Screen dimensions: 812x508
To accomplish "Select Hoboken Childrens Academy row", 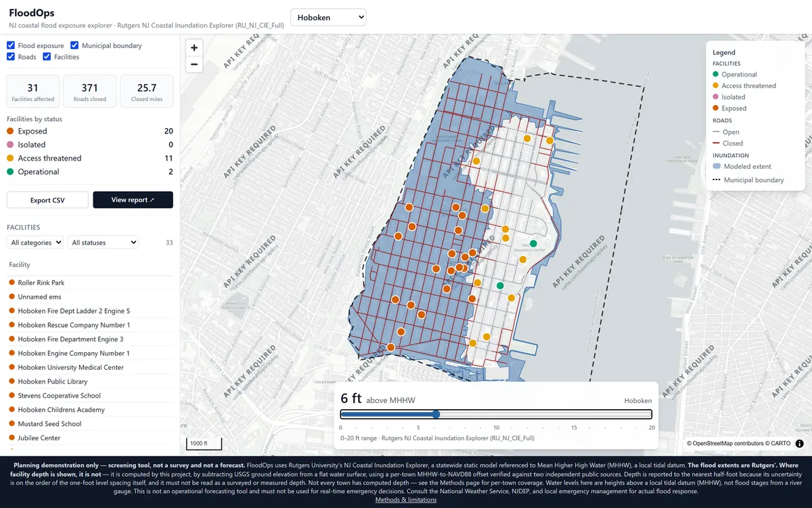I will [90, 410].
